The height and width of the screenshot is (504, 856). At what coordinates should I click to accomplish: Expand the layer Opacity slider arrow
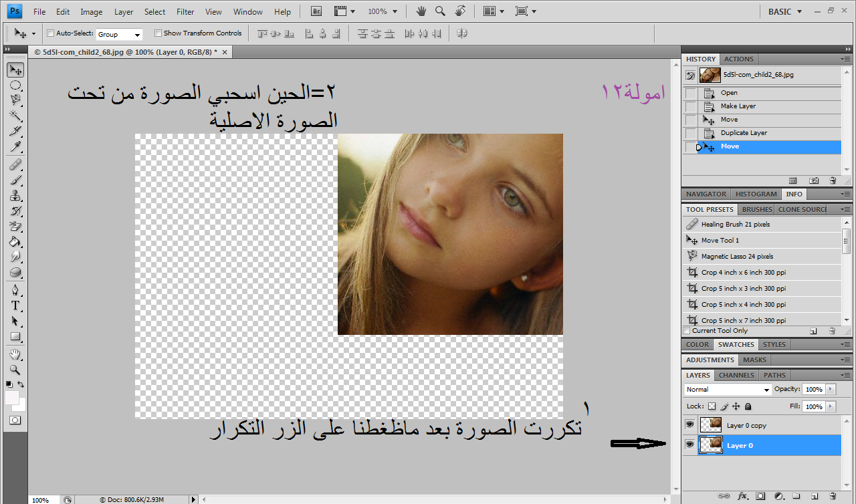pyautogui.click(x=831, y=389)
